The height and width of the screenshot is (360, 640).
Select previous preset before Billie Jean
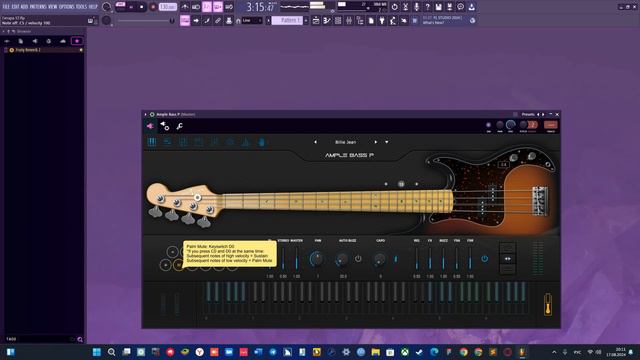click(x=316, y=142)
